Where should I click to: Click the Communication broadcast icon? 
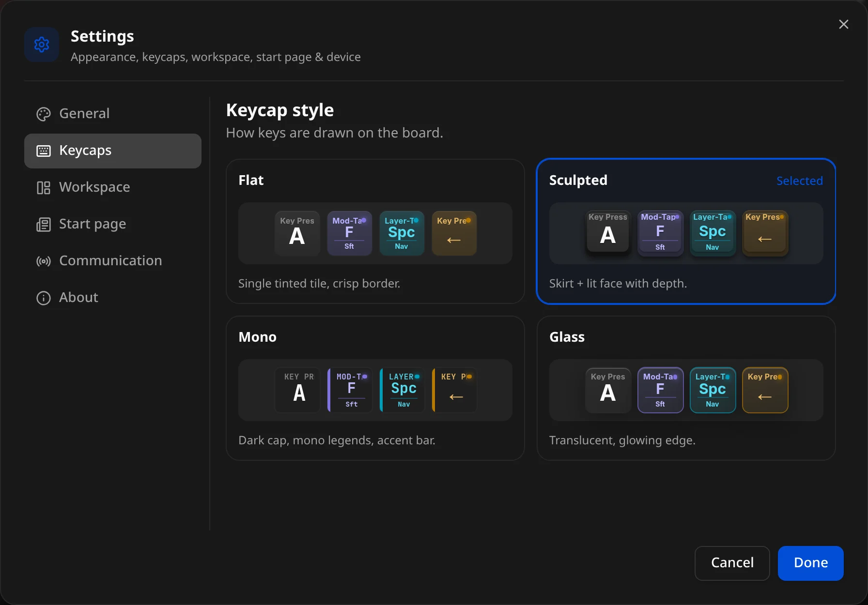click(44, 261)
